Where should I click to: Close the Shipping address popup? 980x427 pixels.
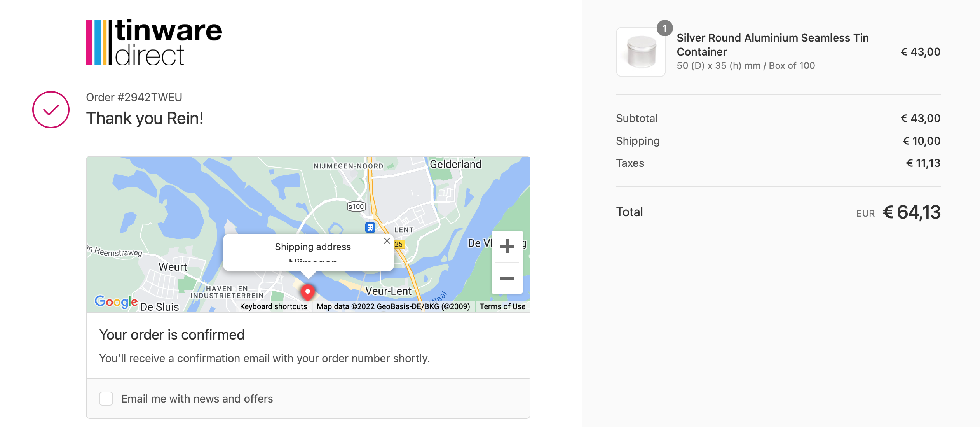pyautogui.click(x=387, y=241)
